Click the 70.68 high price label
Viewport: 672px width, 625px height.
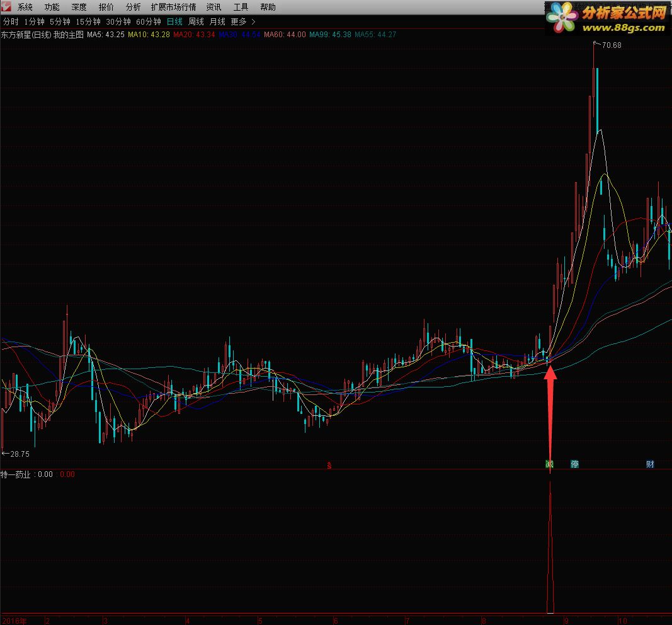coord(612,45)
